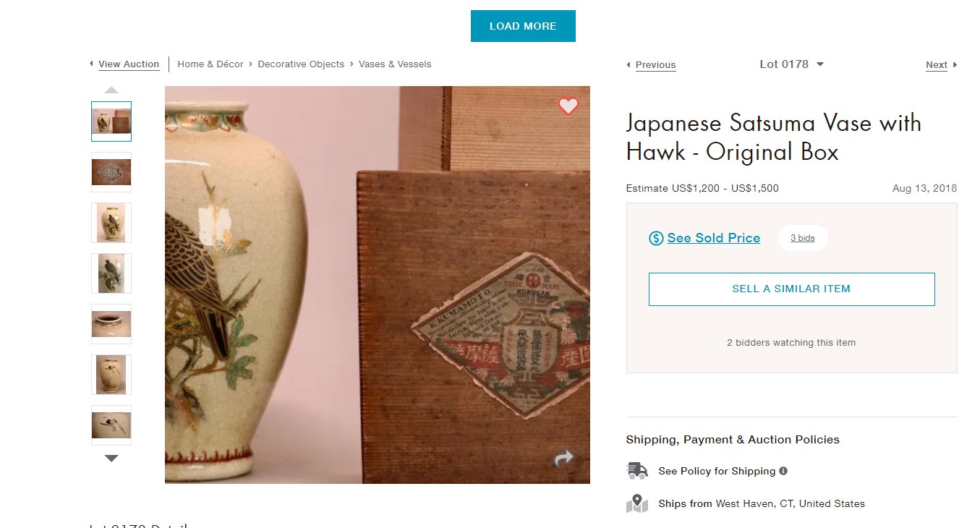Click the shipping truck icon
Image resolution: width=980 pixels, height=528 pixels.
(637, 471)
